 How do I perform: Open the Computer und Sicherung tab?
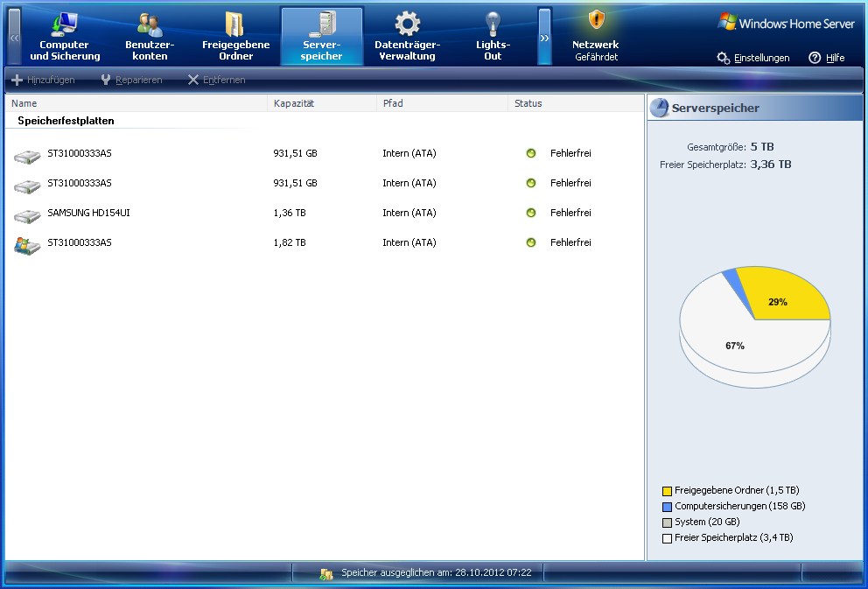point(65,37)
